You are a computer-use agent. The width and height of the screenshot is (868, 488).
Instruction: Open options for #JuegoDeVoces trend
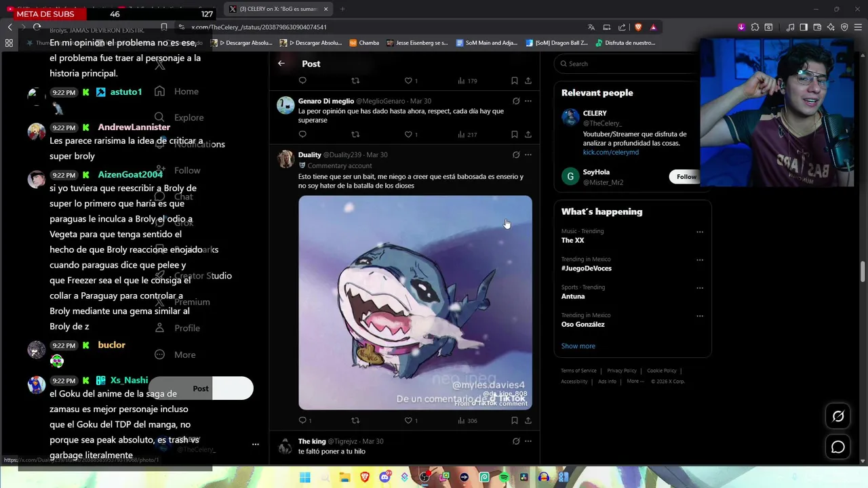point(700,260)
